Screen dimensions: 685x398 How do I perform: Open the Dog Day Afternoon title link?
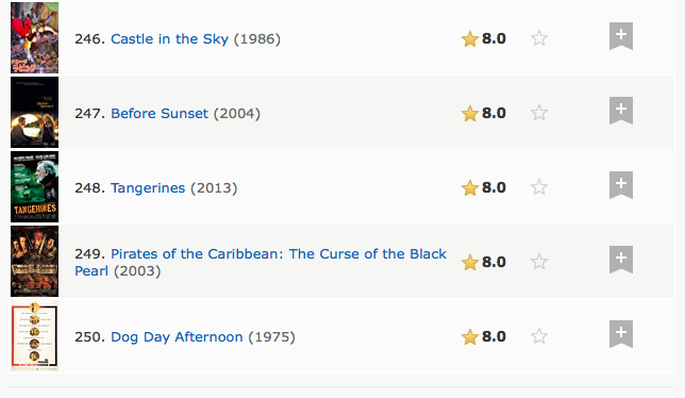pos(176,337)
